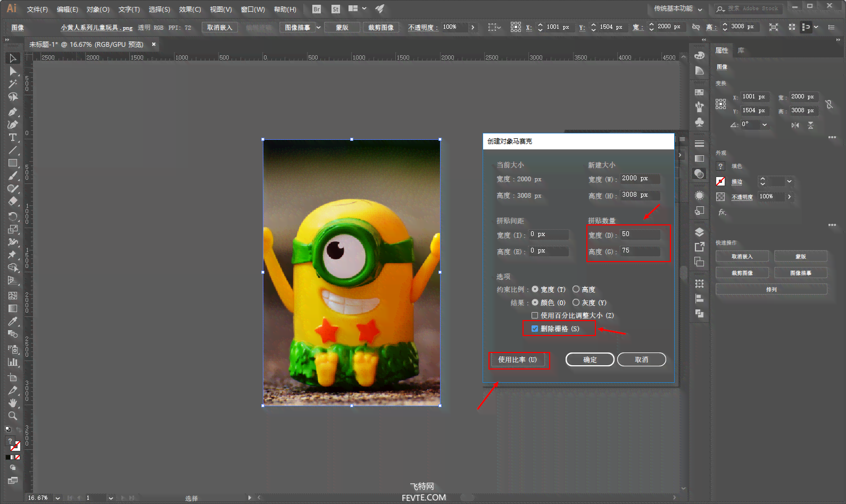Flip horizontally in Properties panel
This screenshot has height=504, width=846.
[x=795, y=125]
